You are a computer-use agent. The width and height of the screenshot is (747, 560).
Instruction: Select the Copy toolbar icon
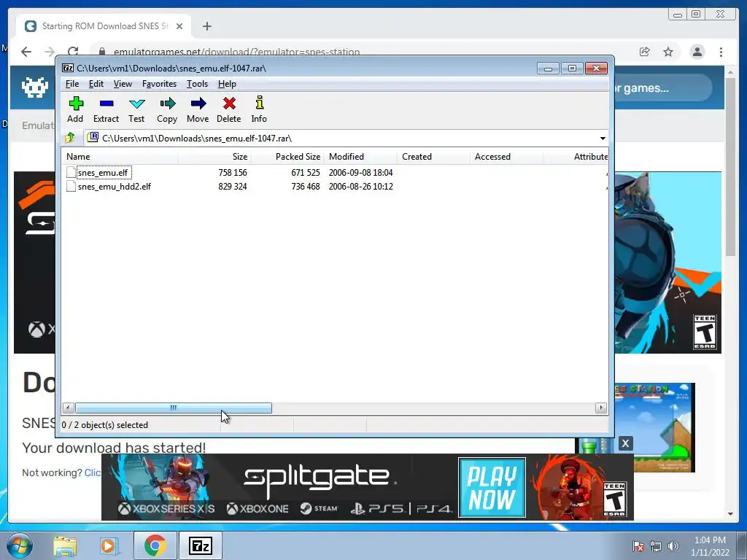click(167, 109)
